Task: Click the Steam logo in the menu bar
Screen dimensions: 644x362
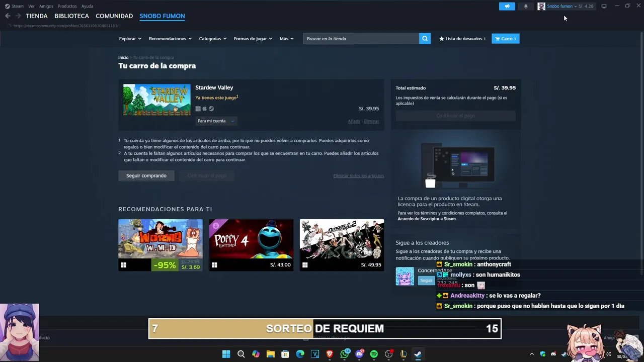Action: (x=7, y=6)
